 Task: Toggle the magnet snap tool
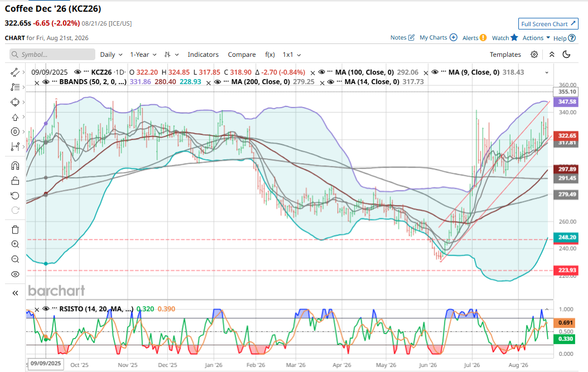point(15,165)
